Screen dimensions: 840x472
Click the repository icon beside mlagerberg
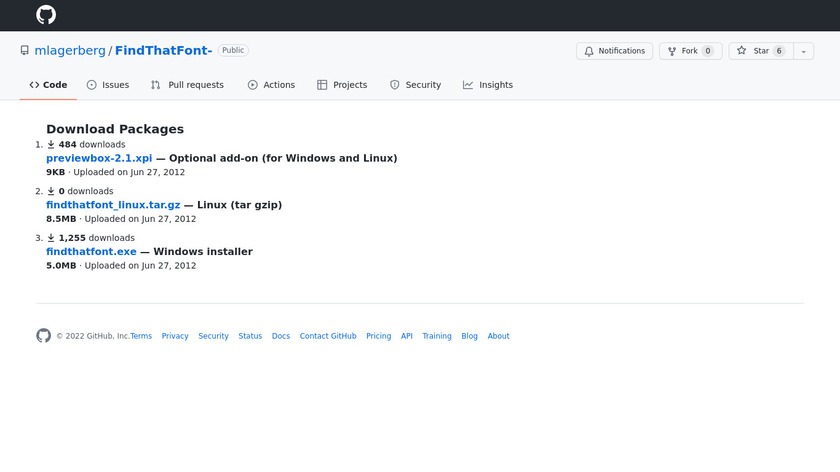pyautogui.click(x=25, y=51)
